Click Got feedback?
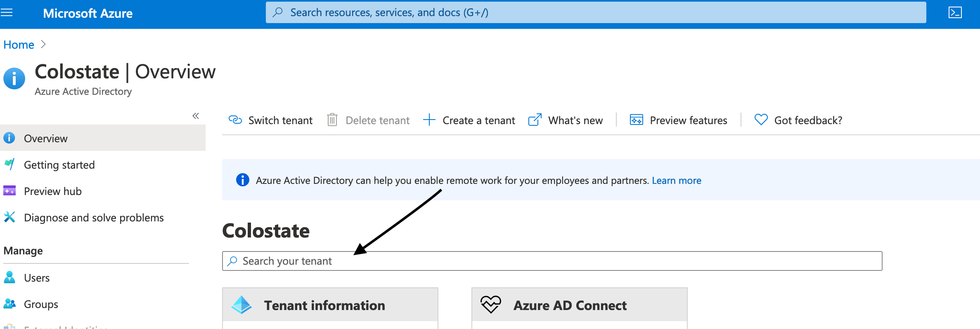Viewport: 980px width, 329px height. coord(798,120)
